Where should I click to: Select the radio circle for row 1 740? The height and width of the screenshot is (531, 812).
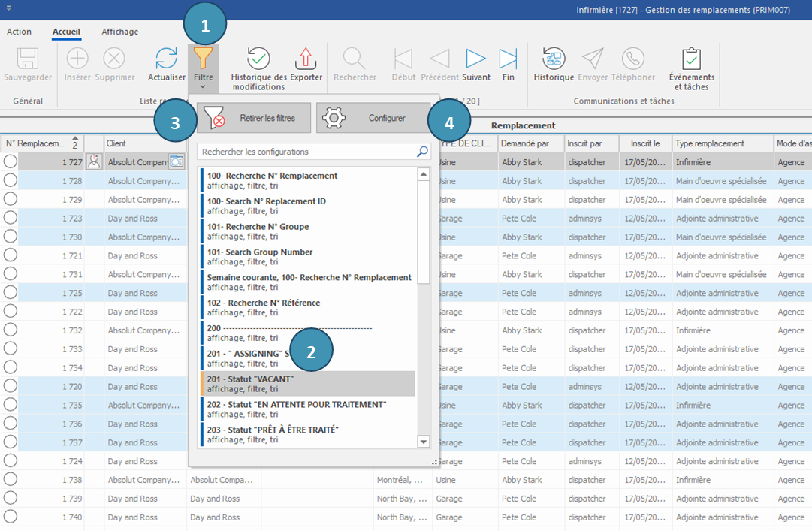11,517
